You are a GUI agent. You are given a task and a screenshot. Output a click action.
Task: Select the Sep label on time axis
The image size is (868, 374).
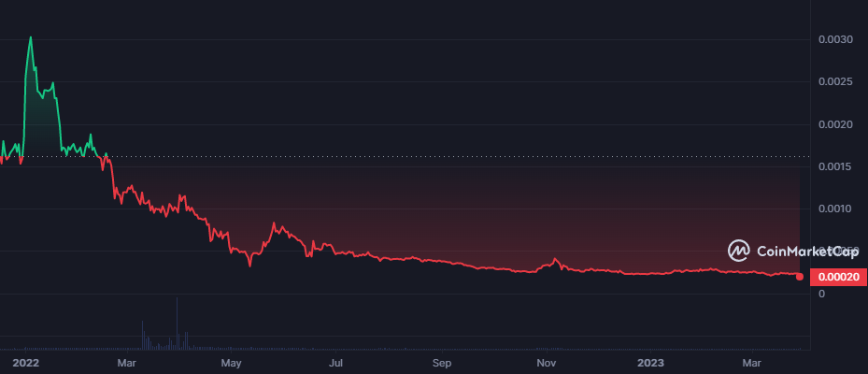[x=442, y=360]
